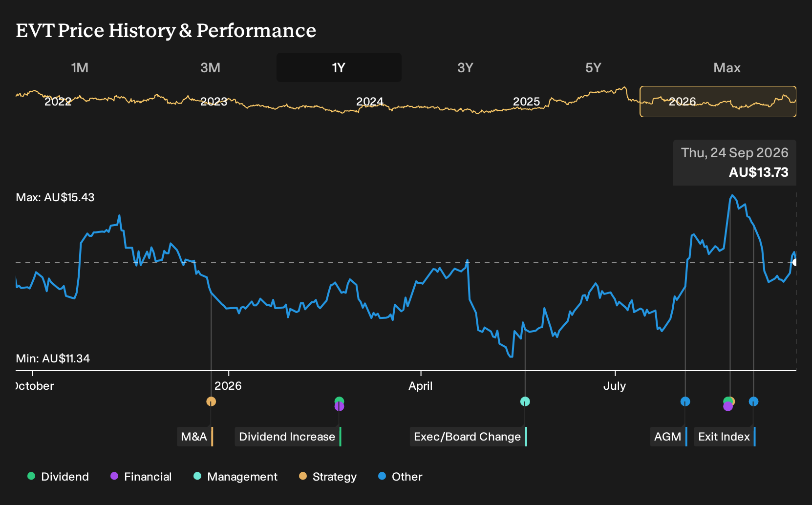Toggle the Financial legend filter
This screenshot has height=505, width=812.
[x=141, y=477]
